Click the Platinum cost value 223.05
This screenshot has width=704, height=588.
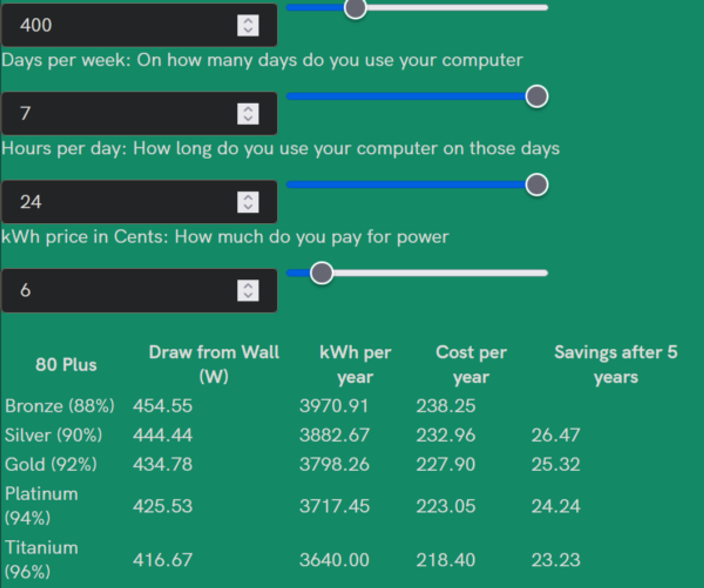pyautogui.click(x=445, y=506)
